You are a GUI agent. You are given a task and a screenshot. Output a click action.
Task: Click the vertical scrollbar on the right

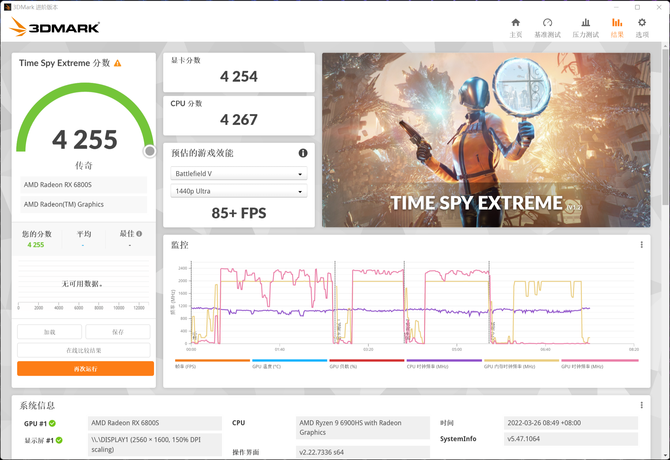coord(666,128)
